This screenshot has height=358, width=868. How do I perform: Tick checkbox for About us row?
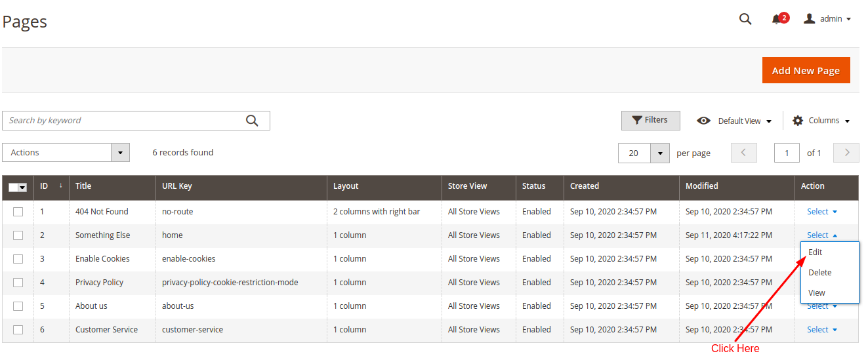(x=18, y=306)
